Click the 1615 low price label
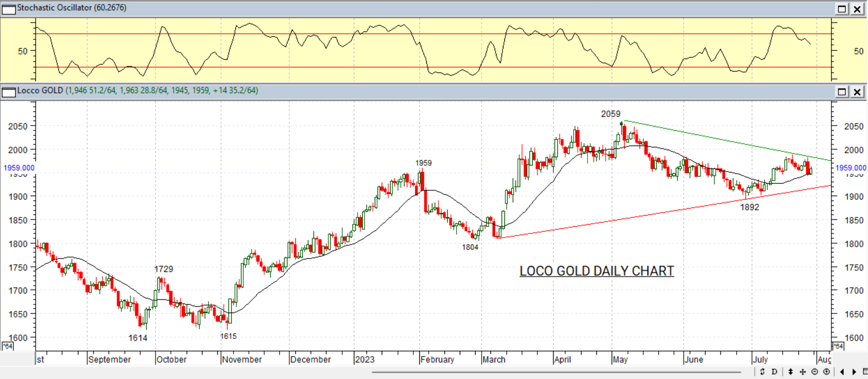Image resolution: width=868 pixels, height=379 pixels. coord(228,336)
